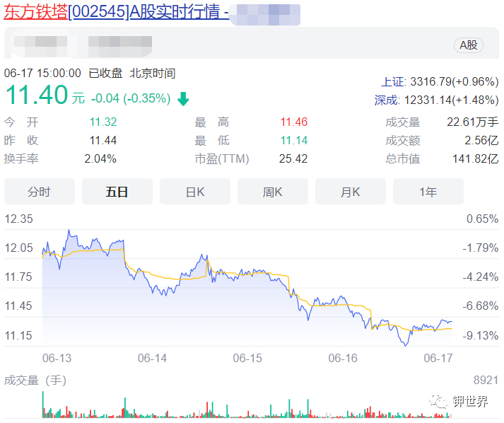Image resolution: width=504 pixels, height=423 pixels.
Task: Click the green down arrow price indicator
Action: point(183,99)
